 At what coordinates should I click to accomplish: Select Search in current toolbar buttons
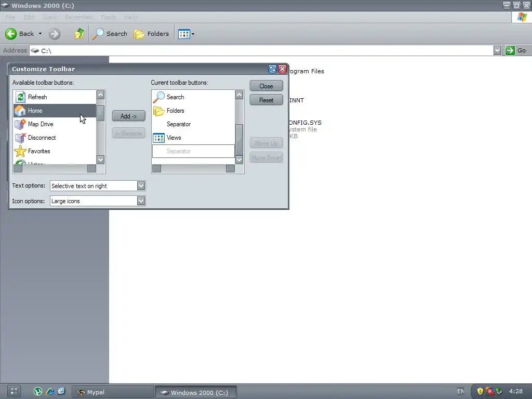click(193, 97)
